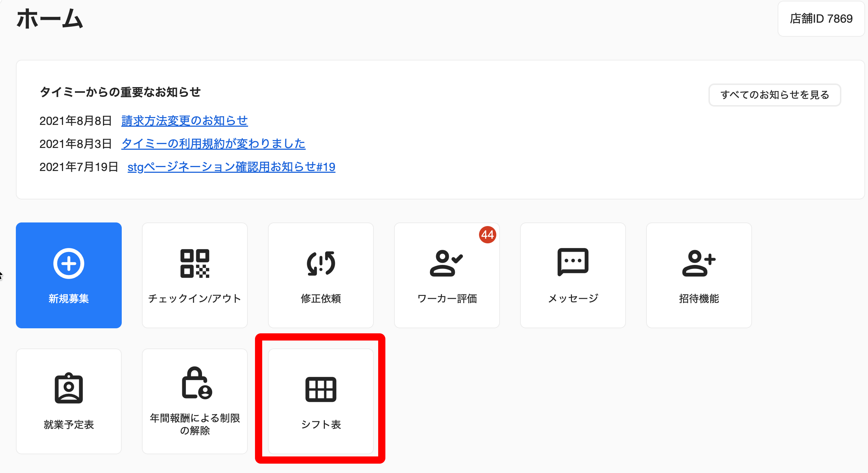Click the date 2021年8月8日
This screenshot has width=868, height=473.
pos(76,121)
